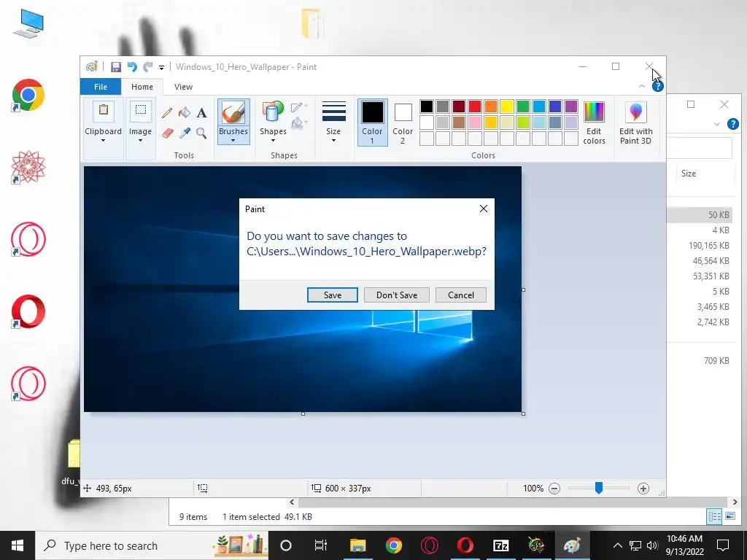Close the Paint save prompt dialog
The image size is (747, 560).
(x=484, y=209)
